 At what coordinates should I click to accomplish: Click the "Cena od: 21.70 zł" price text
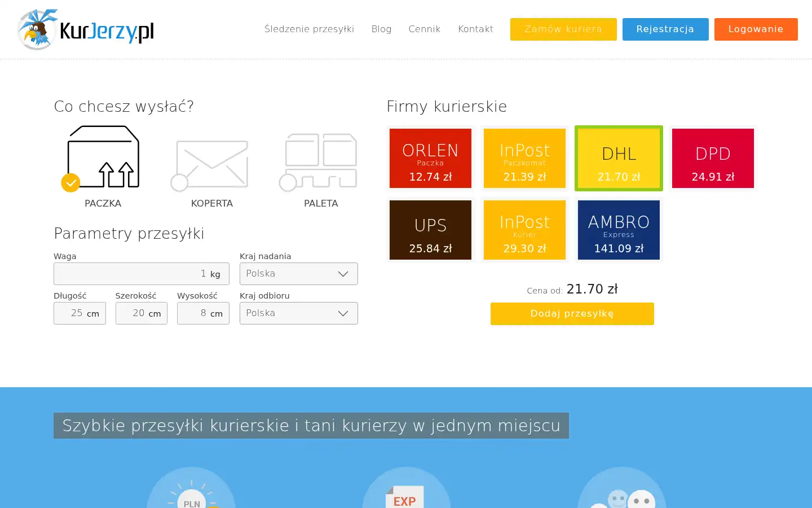click(x=572, y=289)
